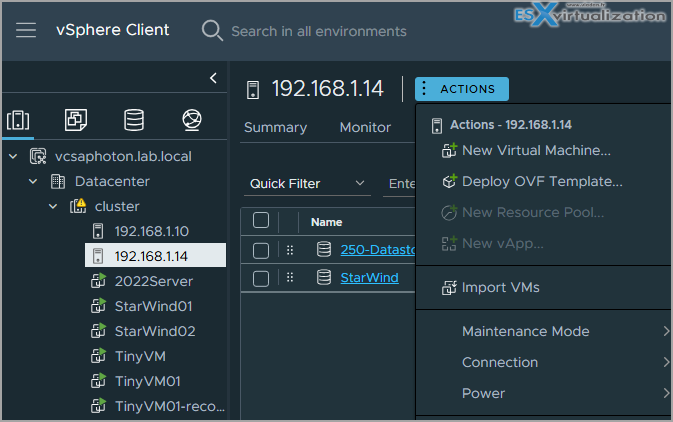Screen dimensions: 673x422
Task: Choose Deploy OVF Template... menu entry
Action: [543, 181]
